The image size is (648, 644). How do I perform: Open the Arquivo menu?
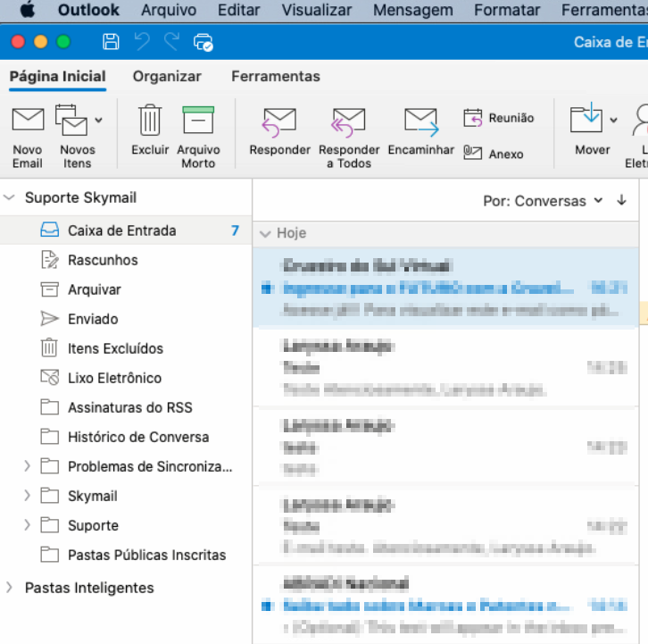coord(169,10)
